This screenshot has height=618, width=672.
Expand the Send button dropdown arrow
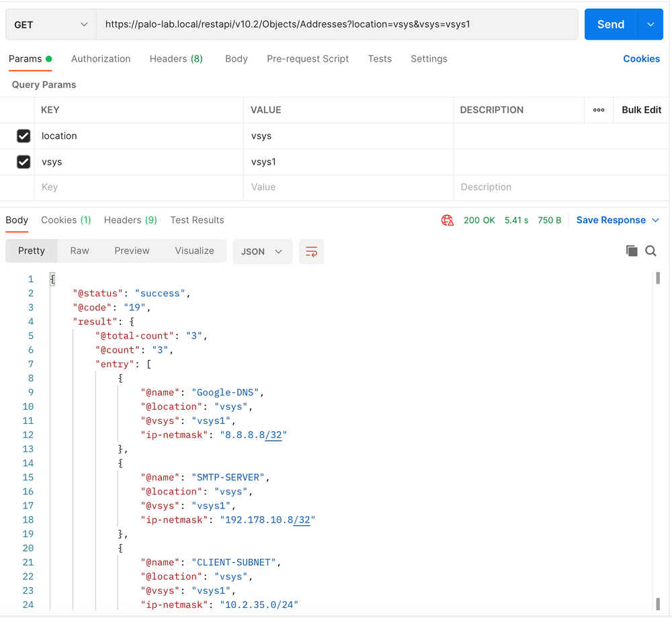(649, 24)
